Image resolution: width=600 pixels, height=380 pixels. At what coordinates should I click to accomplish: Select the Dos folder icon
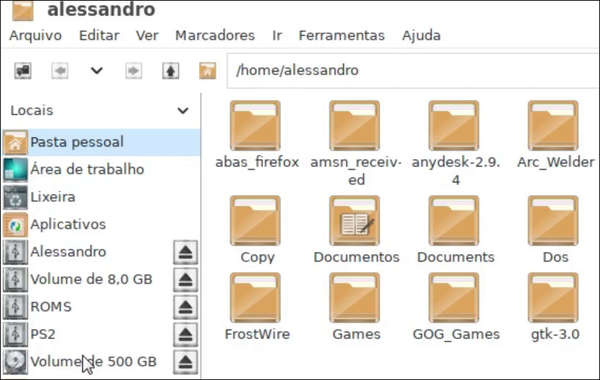click(553, 221)
